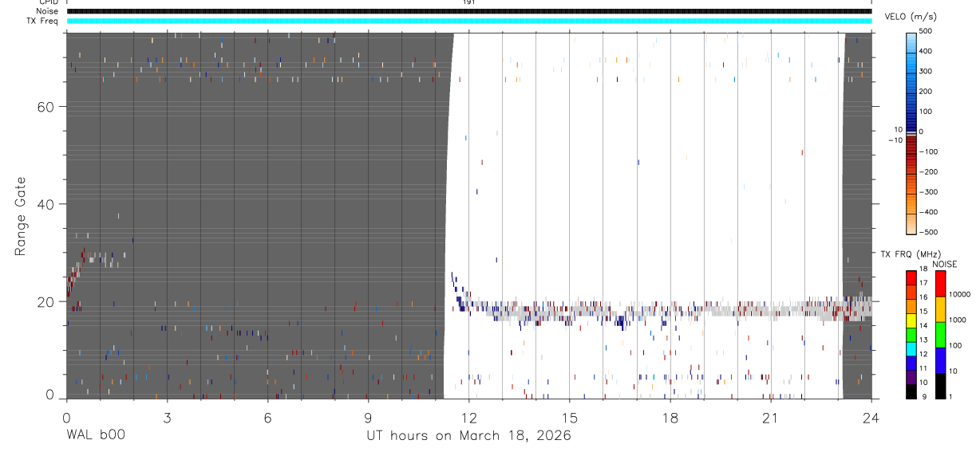Click the x-axis tick label '12'

pyautogui.click(x=468, y=417)
